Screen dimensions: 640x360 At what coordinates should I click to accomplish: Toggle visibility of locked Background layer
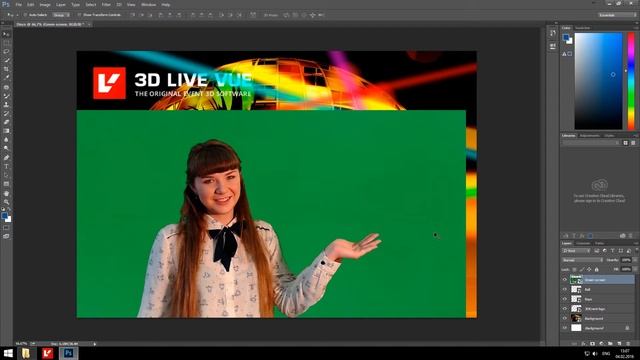tap(565, 328)
